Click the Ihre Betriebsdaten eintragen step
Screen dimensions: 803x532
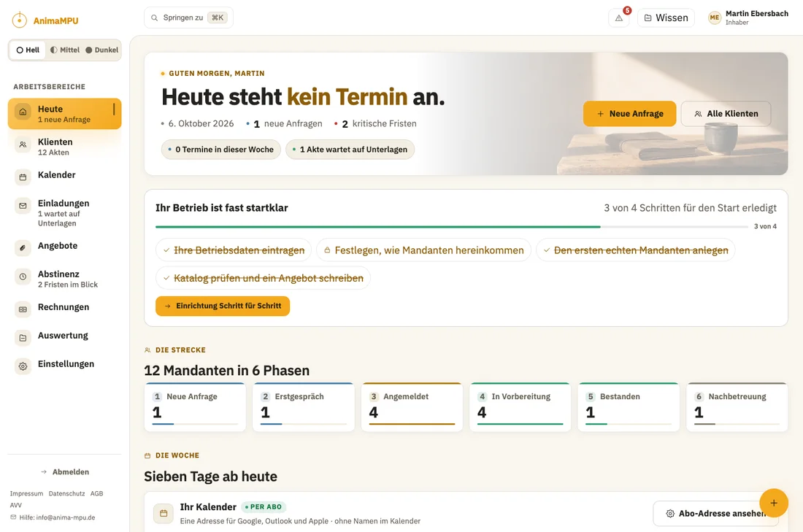pyautogui.click(x=234, y=250)
